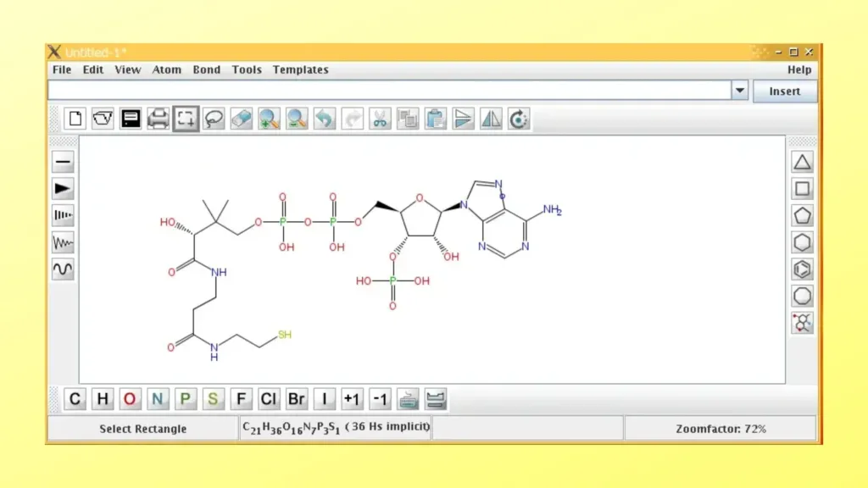The width and height of the screenshot is (868, 488).
Task: Click the scissors cut icon
Action: tap(380, 119)
